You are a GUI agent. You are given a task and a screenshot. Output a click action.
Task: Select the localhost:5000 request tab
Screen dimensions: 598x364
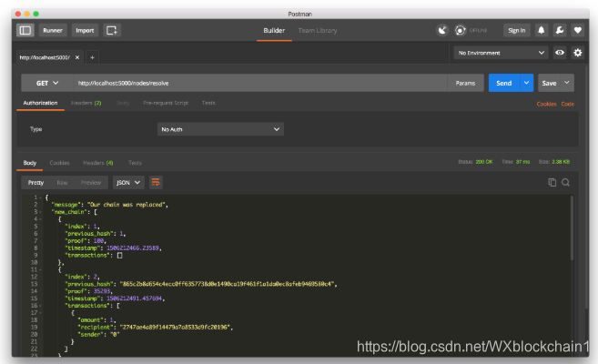45,57
